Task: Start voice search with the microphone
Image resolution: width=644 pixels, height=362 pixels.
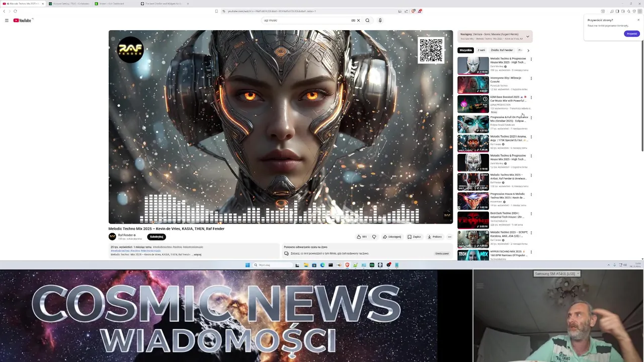Action: (380, 21)
